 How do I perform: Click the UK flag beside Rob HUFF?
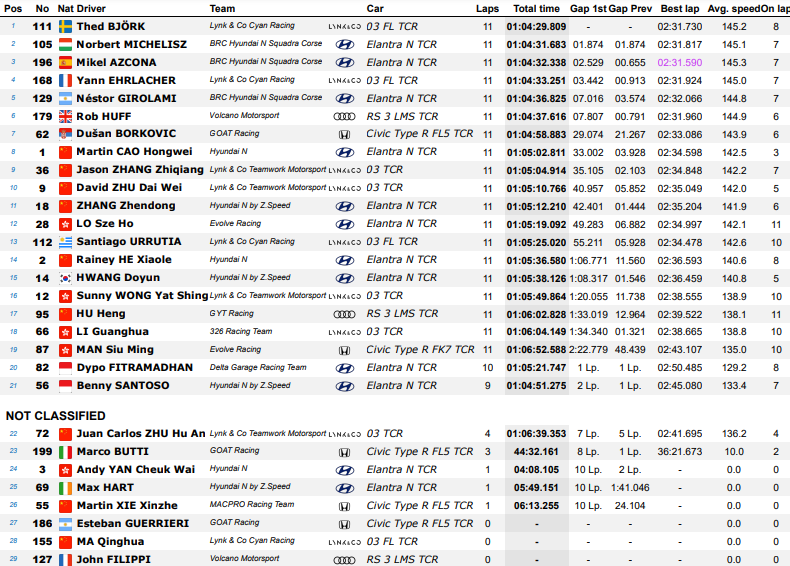click(x=65, y=116)
